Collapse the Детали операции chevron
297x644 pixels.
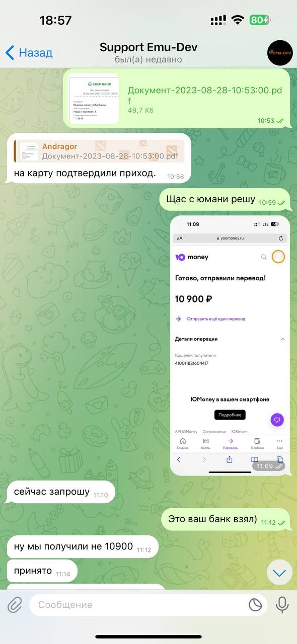[x=282, y=339]
